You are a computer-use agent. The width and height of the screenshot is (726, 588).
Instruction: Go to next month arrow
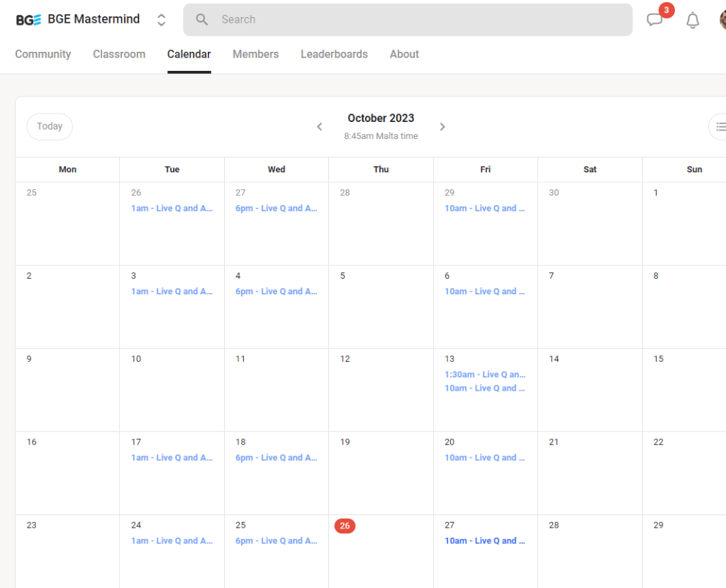442,127
